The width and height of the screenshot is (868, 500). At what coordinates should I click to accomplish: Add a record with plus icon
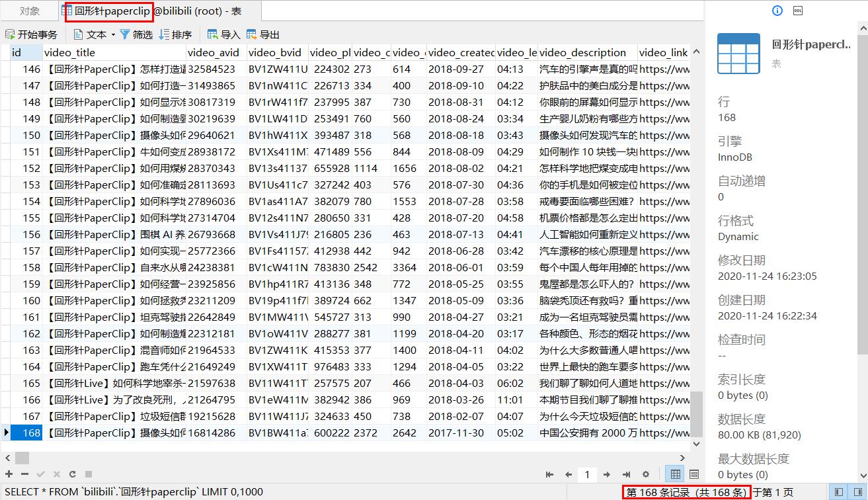point(9,474)
